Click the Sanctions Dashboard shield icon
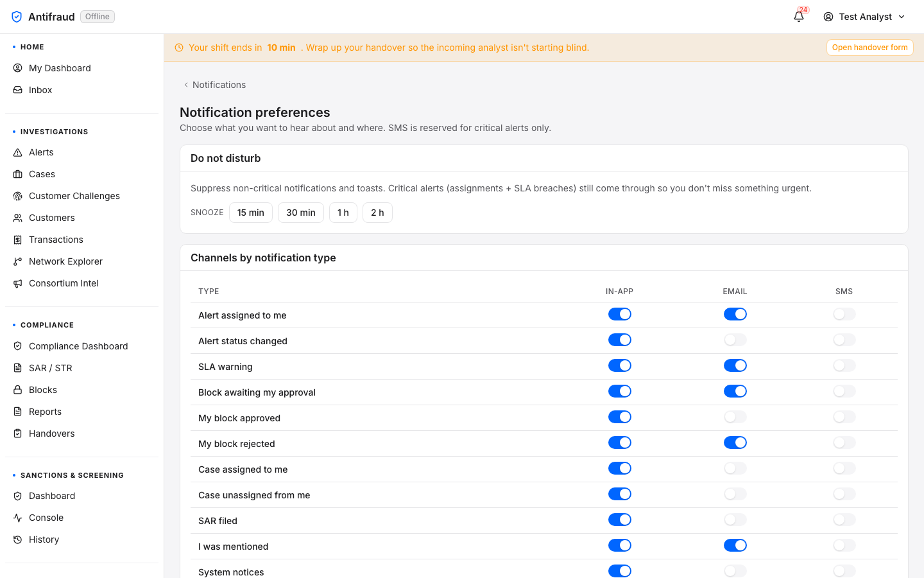 click(18, 496)
